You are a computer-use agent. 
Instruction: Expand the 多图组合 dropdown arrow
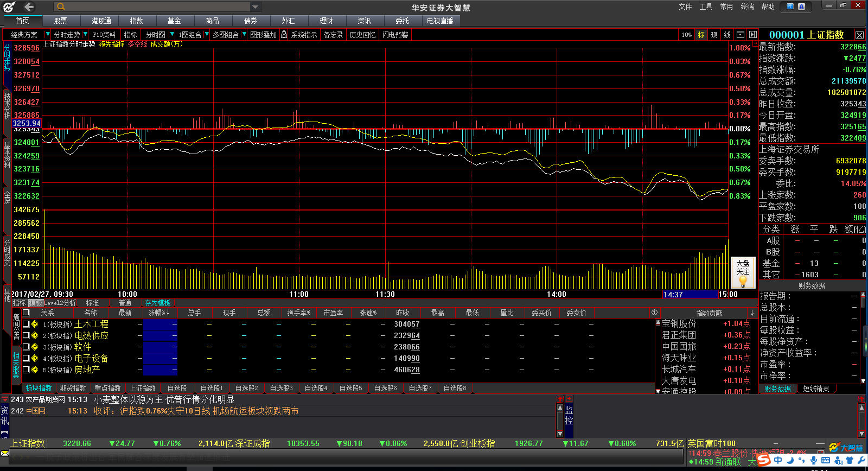[244, 35]
